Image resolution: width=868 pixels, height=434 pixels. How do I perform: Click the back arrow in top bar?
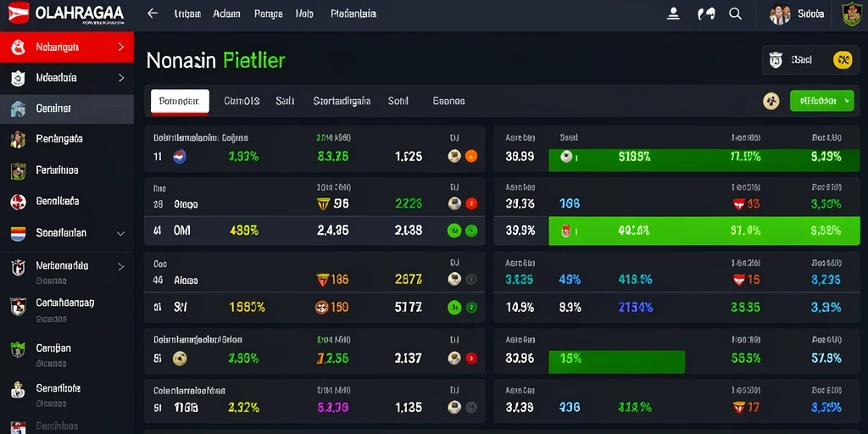[153, 14]
